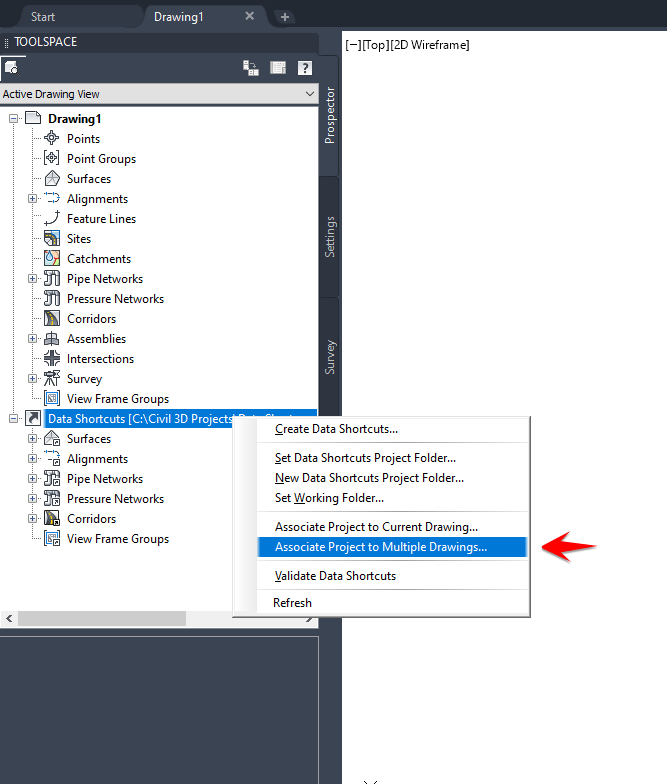
Task: Click the [2D Wireframe] visual style control
Action: 430,45
